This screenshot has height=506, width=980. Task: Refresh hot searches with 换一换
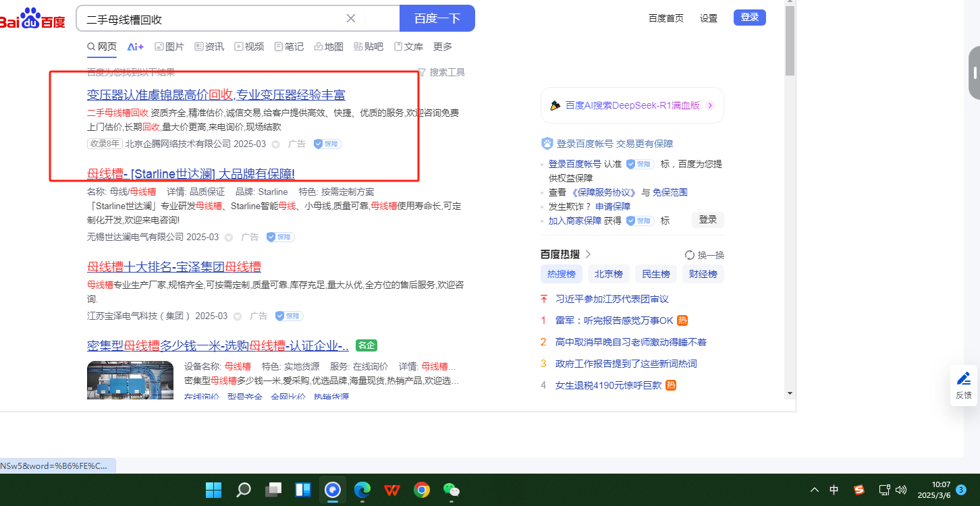click(x=705, y=255)
